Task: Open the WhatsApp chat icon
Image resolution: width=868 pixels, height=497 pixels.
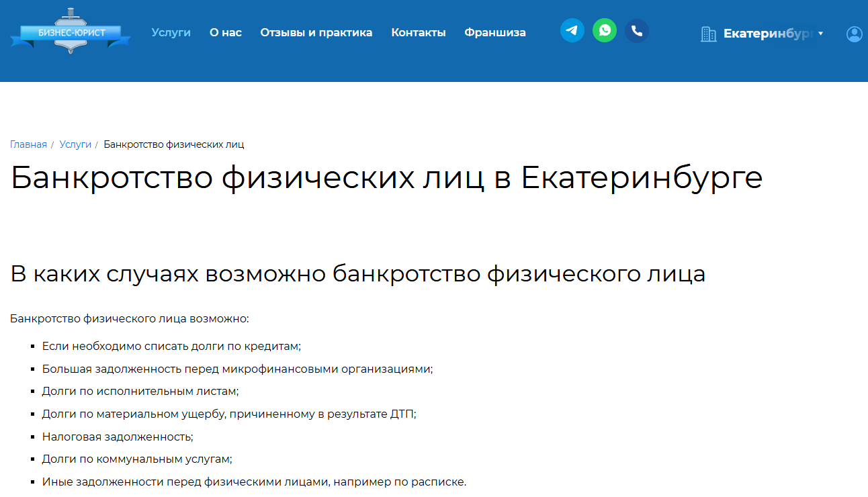Action: click(x=605, y=30)
